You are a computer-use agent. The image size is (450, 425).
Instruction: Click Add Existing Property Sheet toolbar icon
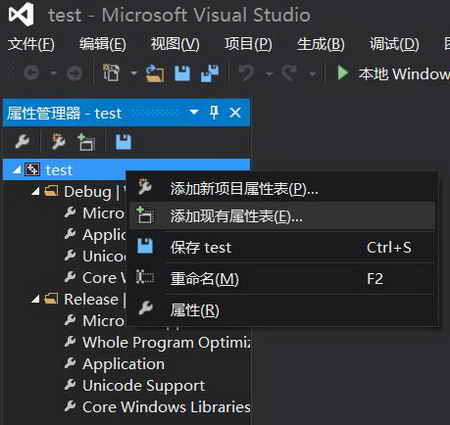point(86,142)
